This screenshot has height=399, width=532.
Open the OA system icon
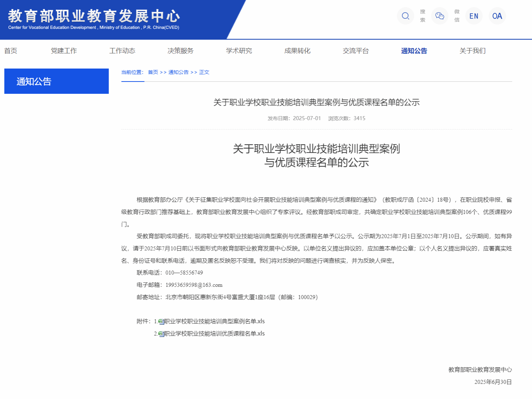click(x=497, y=16)
